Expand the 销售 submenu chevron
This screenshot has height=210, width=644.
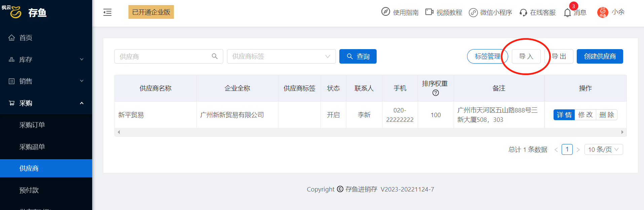coord(82,81)
